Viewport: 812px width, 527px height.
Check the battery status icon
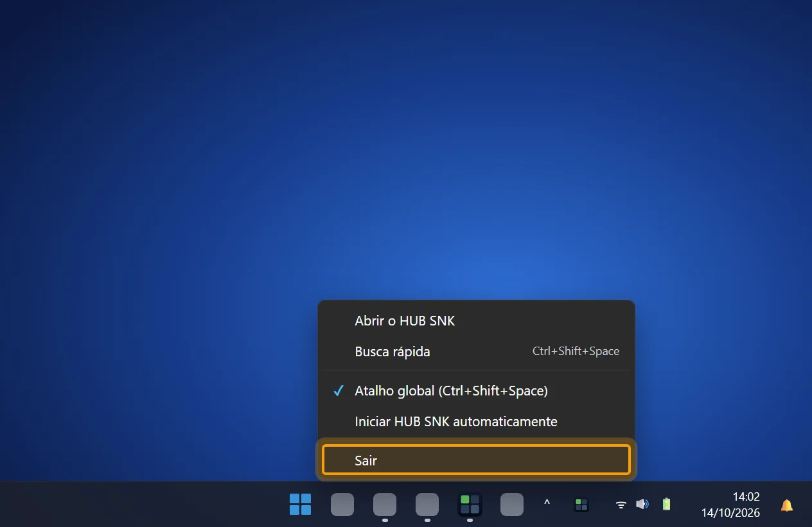coord(666,505)
